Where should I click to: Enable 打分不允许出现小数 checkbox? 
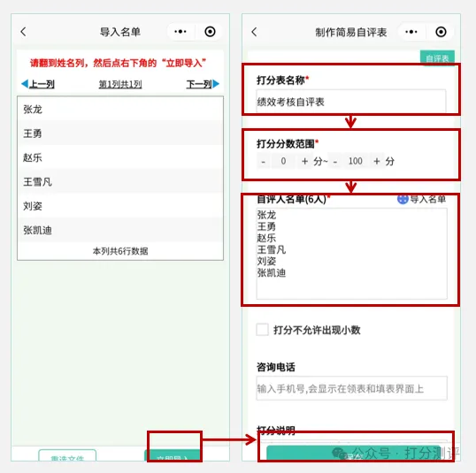point(262,330)
